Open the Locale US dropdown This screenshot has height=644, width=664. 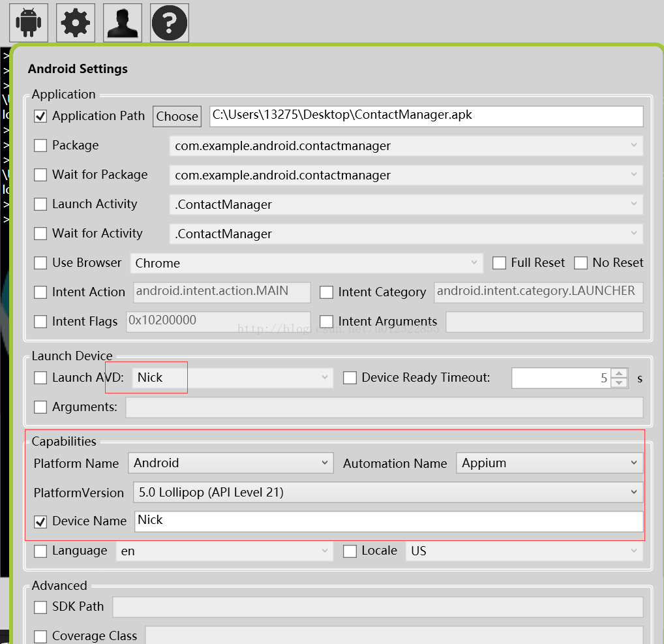point(524,551)
